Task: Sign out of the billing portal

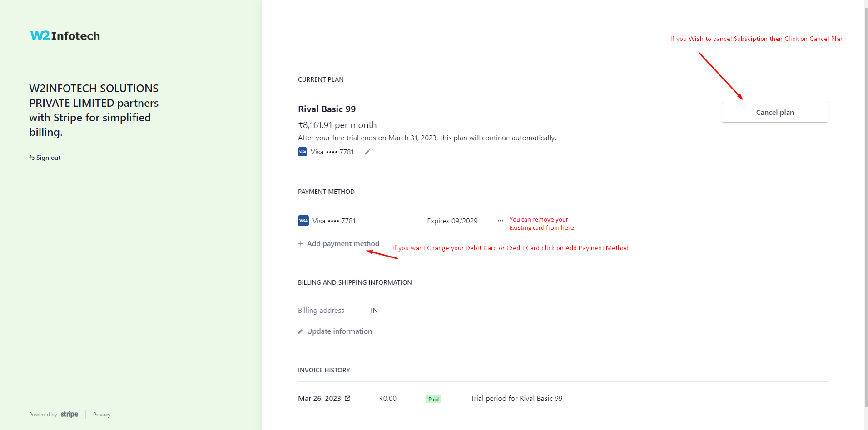Action: 45,158
